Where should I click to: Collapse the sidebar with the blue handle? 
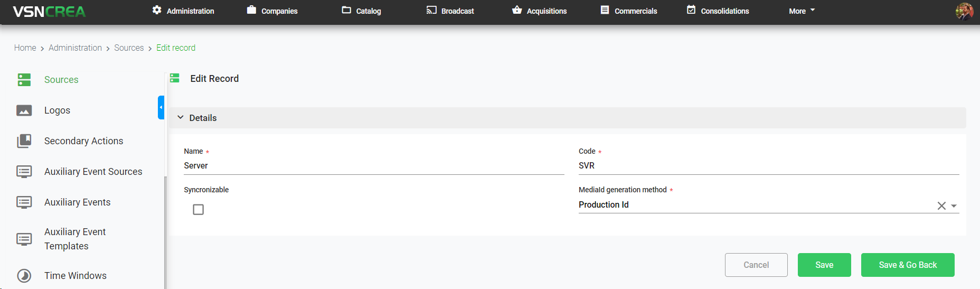pos(161,107)
